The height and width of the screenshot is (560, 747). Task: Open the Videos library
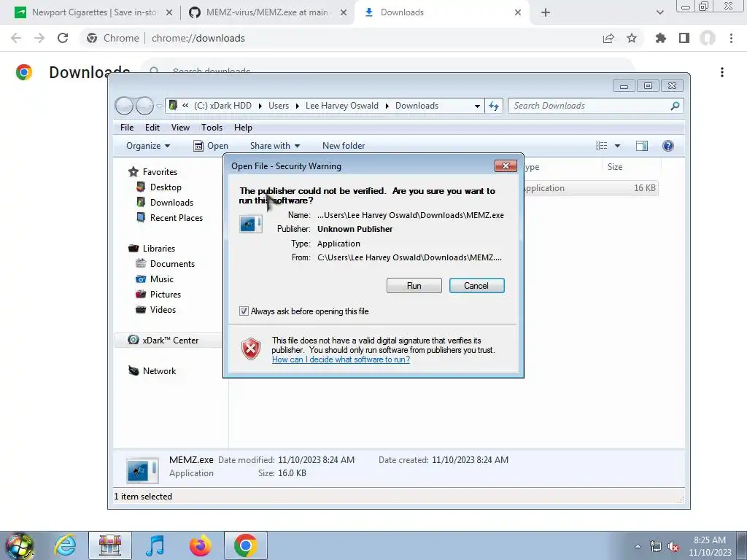(x=163, y=309)
